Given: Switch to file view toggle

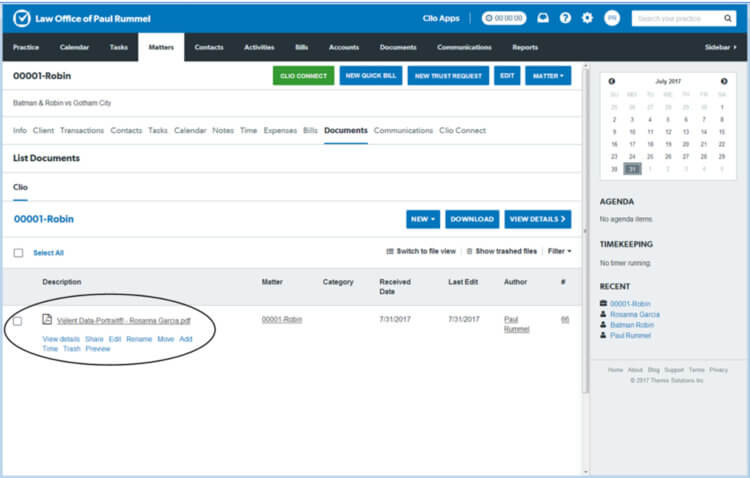Looking at the screenshot, I should click(421, 251).
